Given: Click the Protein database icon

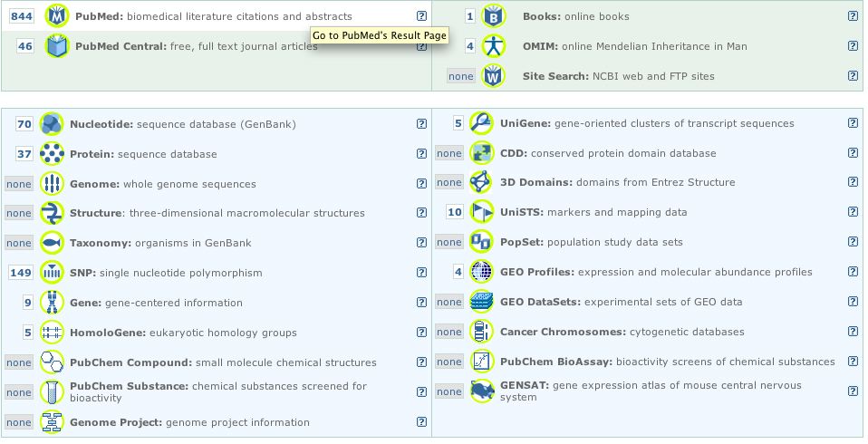Looking at the screenshot, I should pyautogui.click(x=52, y=154).
